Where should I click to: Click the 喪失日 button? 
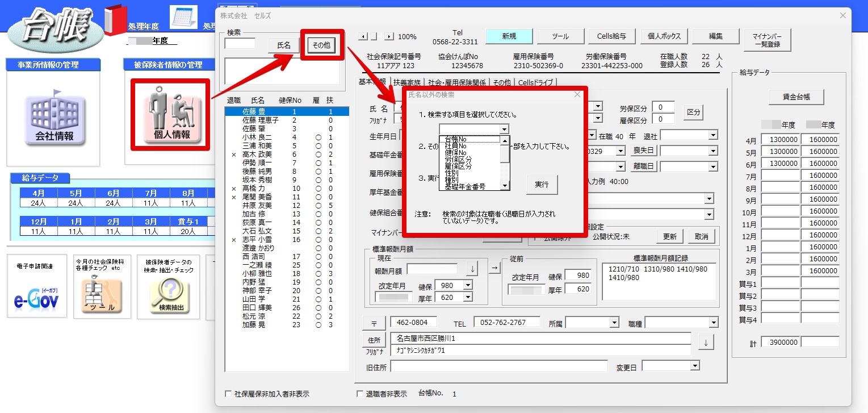tap(645, 151)
